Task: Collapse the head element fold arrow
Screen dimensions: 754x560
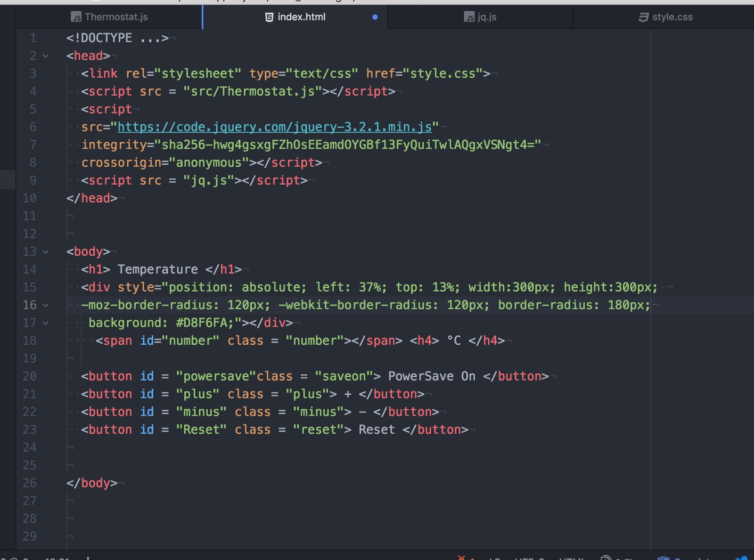Action: [45, 56]
